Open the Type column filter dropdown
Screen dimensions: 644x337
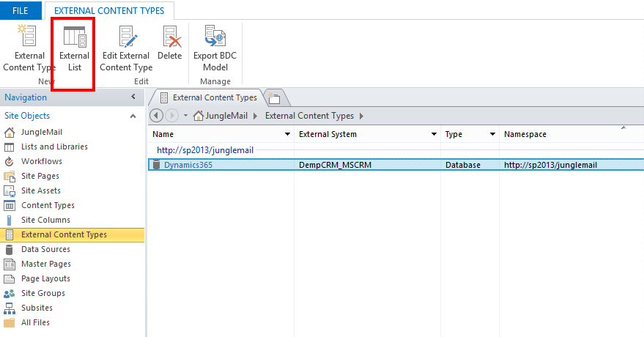(492, 134)
